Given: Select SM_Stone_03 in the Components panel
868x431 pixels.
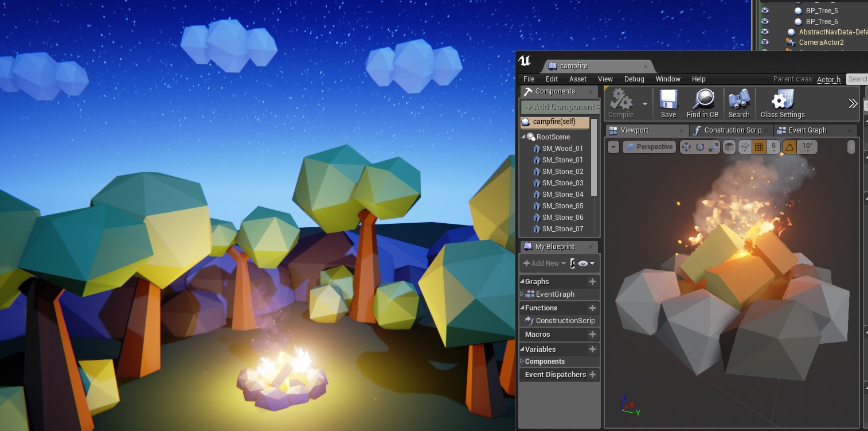Looking at the screenshot, I should click(562, 183).
